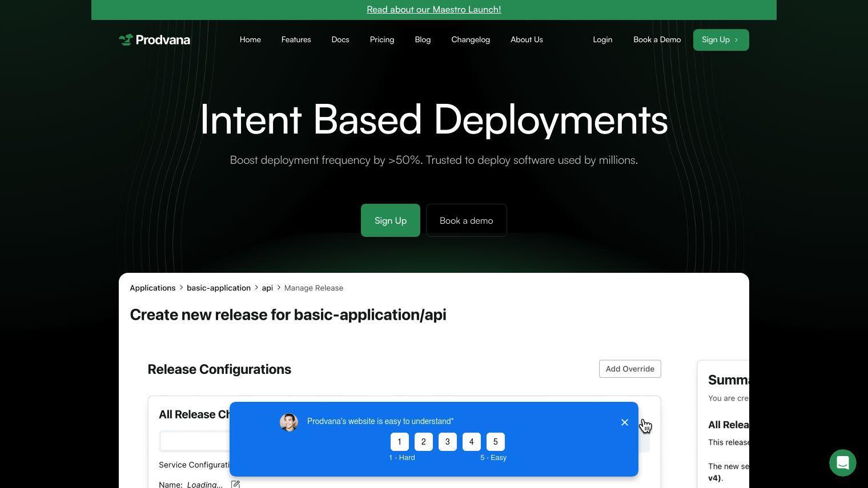Screen dimensions: 868x488
Task: Click the hero Sign Up button
Action: [391, 220]
